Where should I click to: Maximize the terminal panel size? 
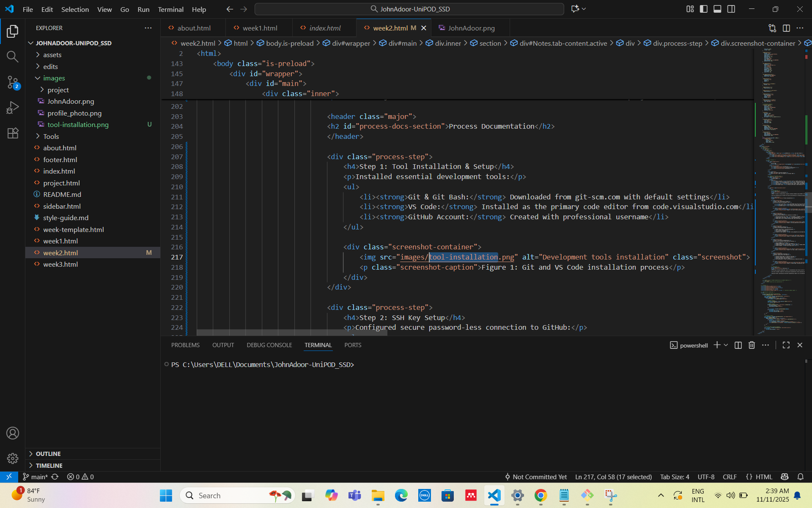[x=786, y=345]
